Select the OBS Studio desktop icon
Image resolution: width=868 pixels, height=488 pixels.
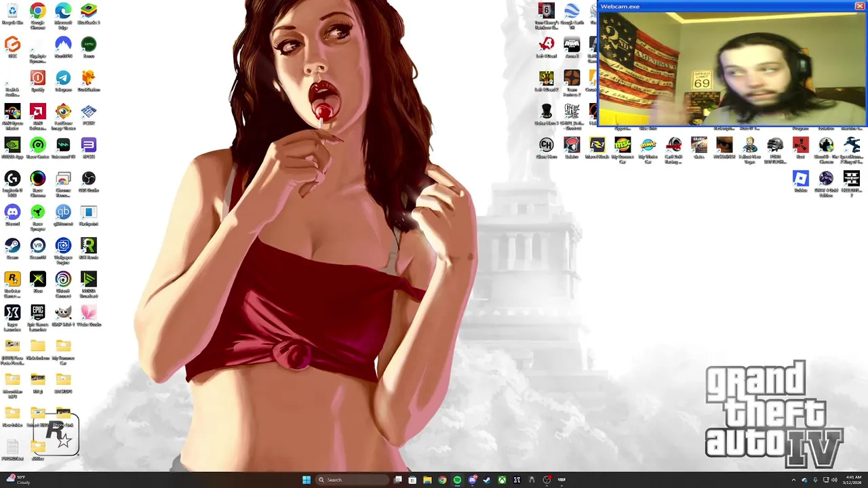[89, 182]
